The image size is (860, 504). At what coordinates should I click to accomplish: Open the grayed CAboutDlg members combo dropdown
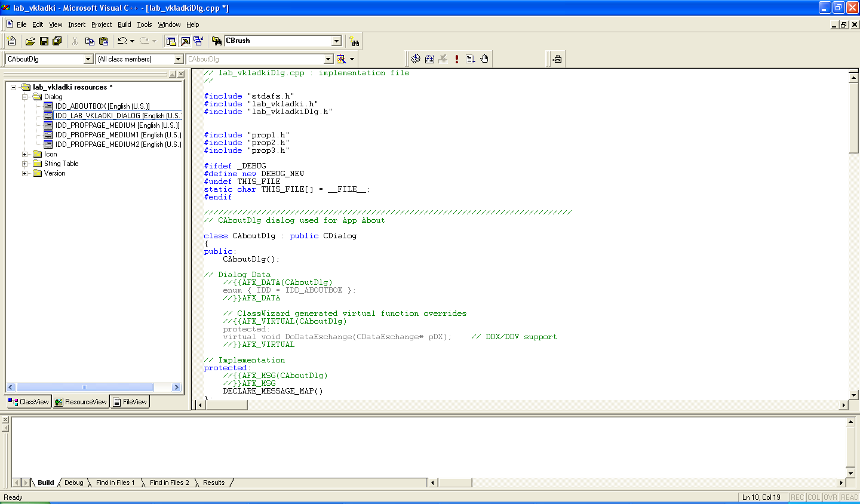pyautogui.click(x=328, y=59)
